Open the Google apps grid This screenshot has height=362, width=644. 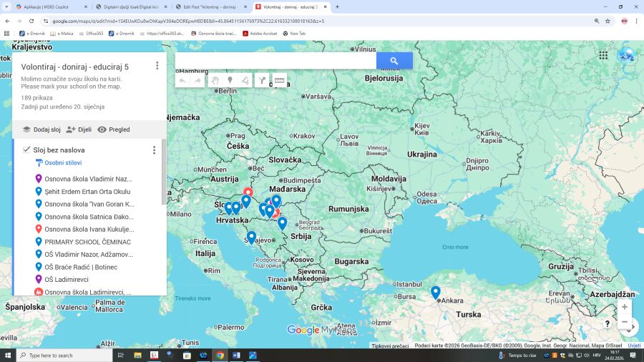tap(603, 55)
